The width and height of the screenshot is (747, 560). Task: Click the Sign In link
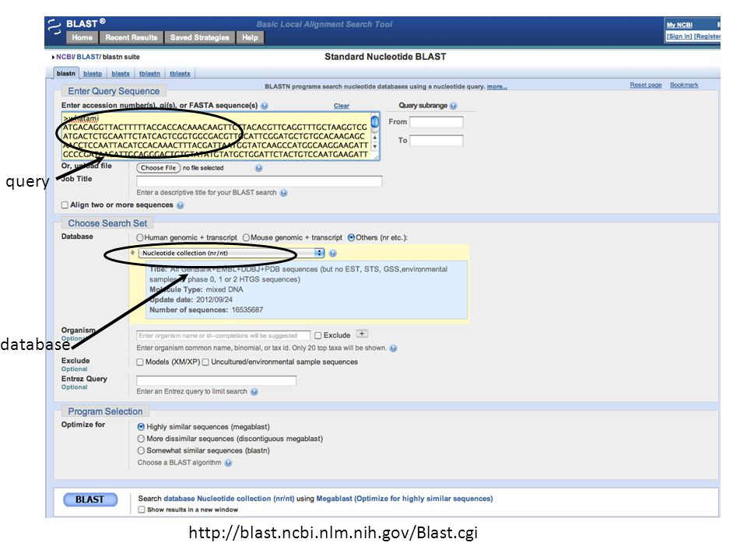tap(679, 37)
